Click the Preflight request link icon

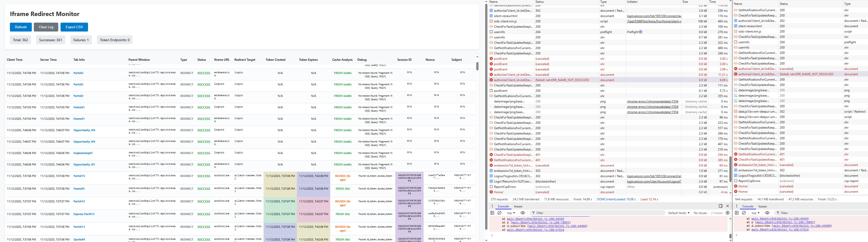click(641, 32)
